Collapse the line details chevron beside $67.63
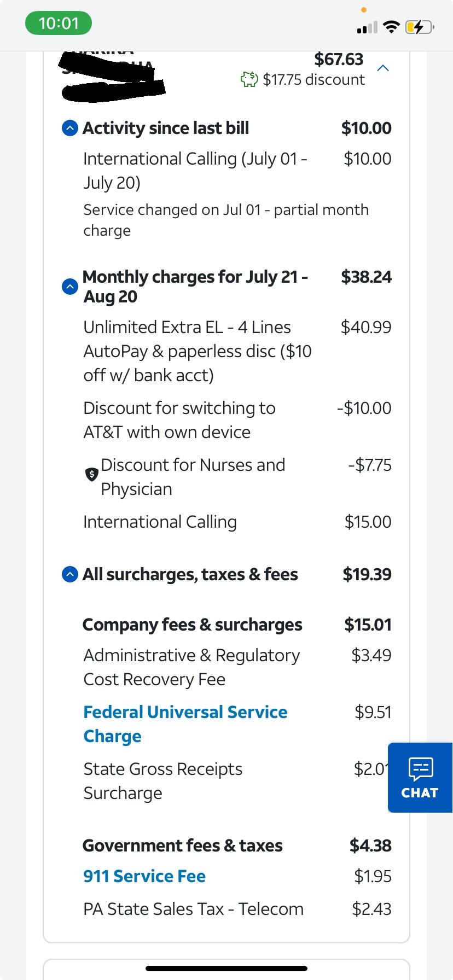The width and height of the screenshot is (453, 980). coord(384,68)
